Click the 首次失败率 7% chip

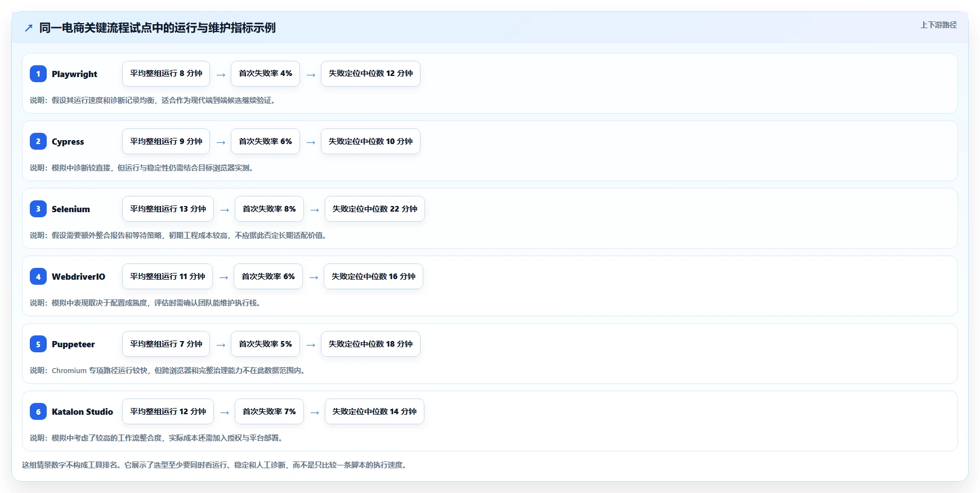point(269,411)
